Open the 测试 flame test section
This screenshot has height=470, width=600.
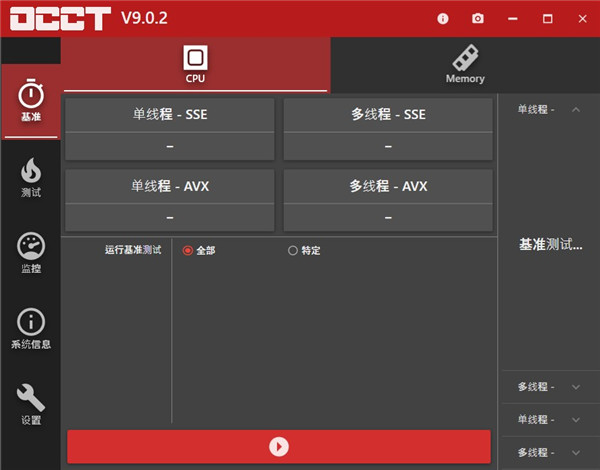31,177
